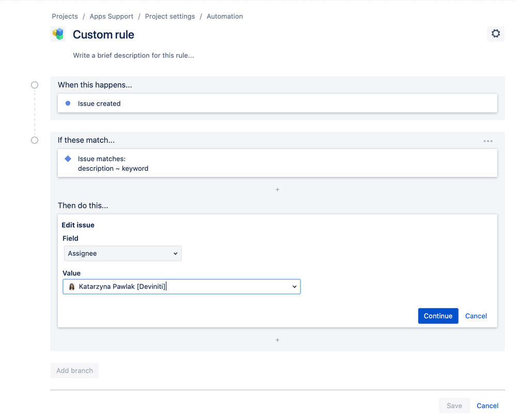Screen dimensions: 516x420
Task: Click the plus icon below the condition
Action: (x=277, y=190)
